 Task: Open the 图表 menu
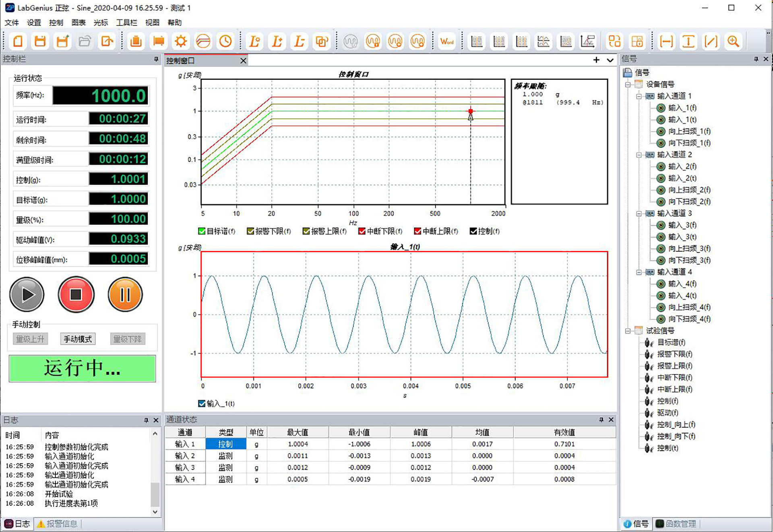[79, 23]
